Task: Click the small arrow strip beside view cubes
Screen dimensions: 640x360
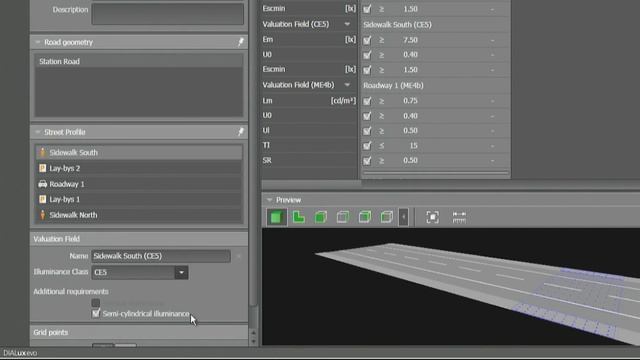Action: point(403,217)
